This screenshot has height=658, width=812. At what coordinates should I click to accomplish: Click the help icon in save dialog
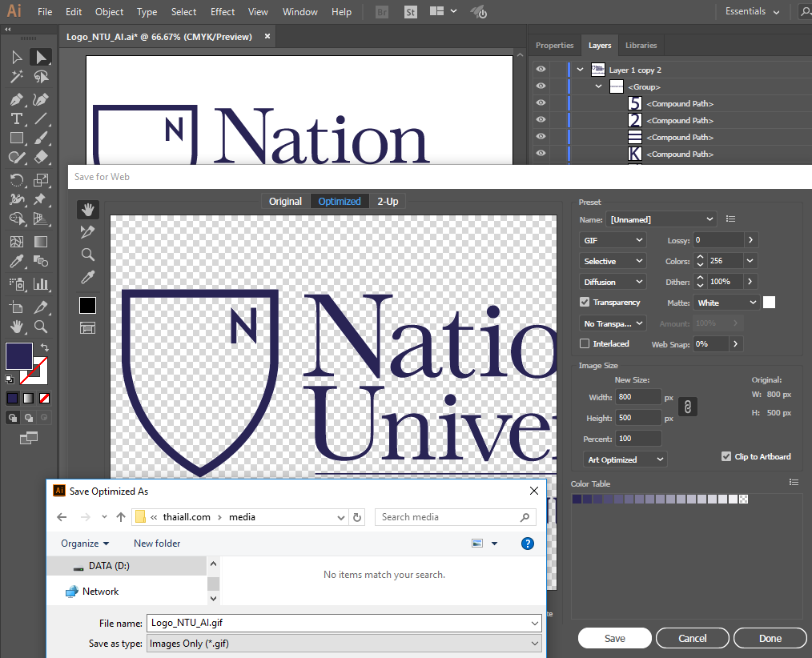tap(528, 544)
